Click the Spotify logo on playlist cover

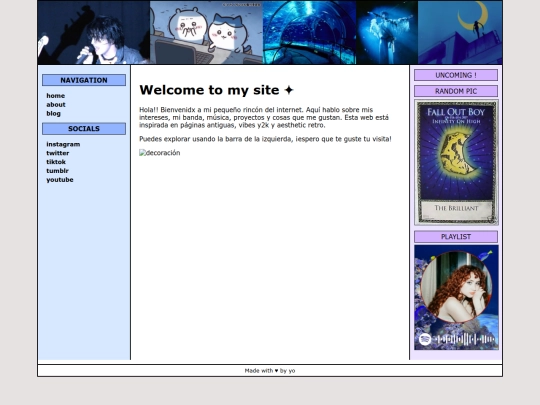(425, 339)
